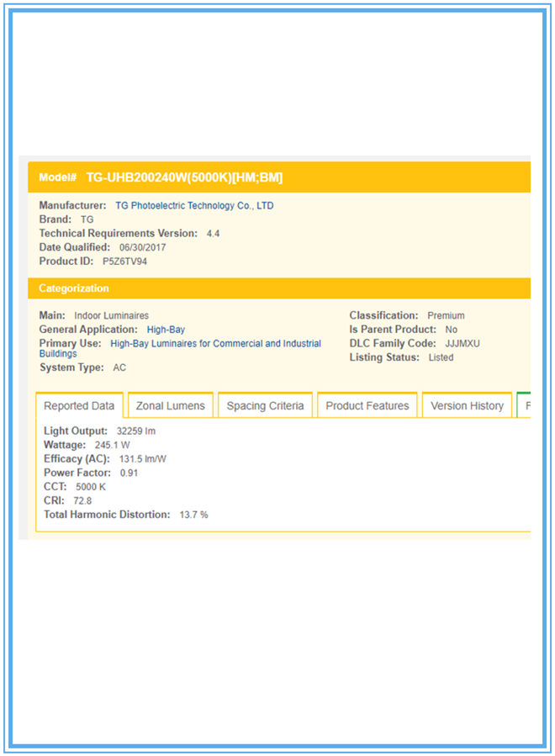
Task: Select the DLC Family Code JJJMXU
Action: coord(462,344)
